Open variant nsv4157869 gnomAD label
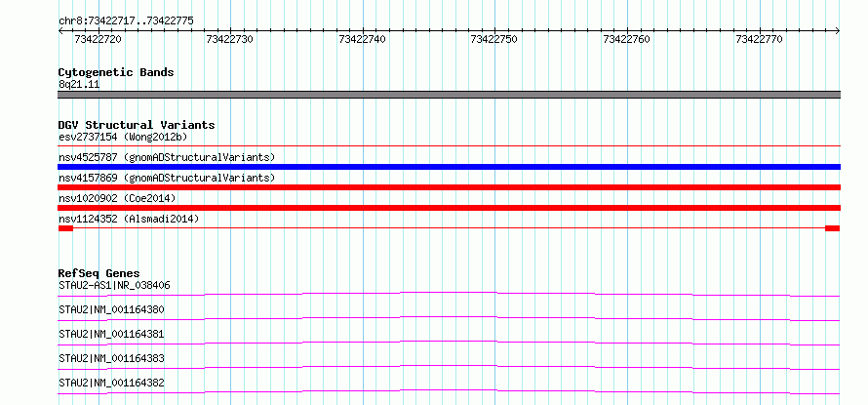Screen dimensions: 868x405 tap(167, 178)
